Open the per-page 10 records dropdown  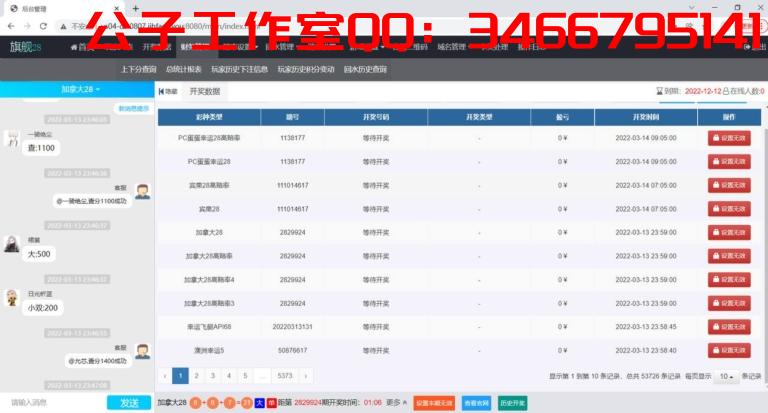(x=726, y=376)
